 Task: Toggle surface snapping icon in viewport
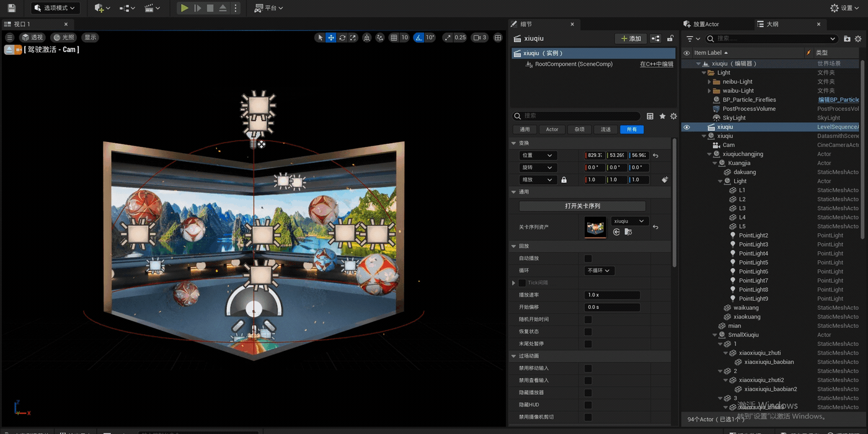[380, 38]
